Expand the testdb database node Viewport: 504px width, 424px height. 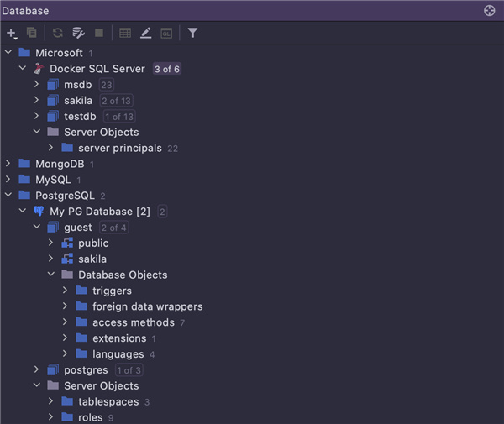(36, 116)
